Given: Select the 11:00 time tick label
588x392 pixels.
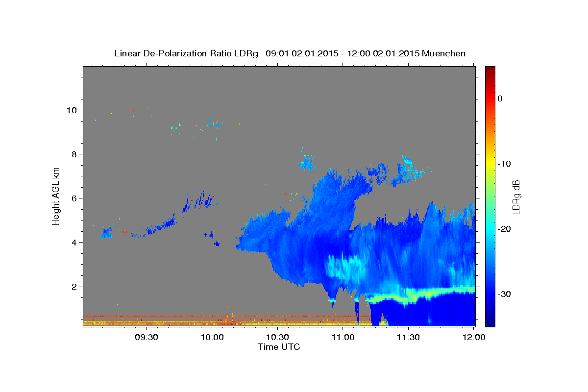Looking at the screenshot, I should pyautogui.click(x=343, y=337).
